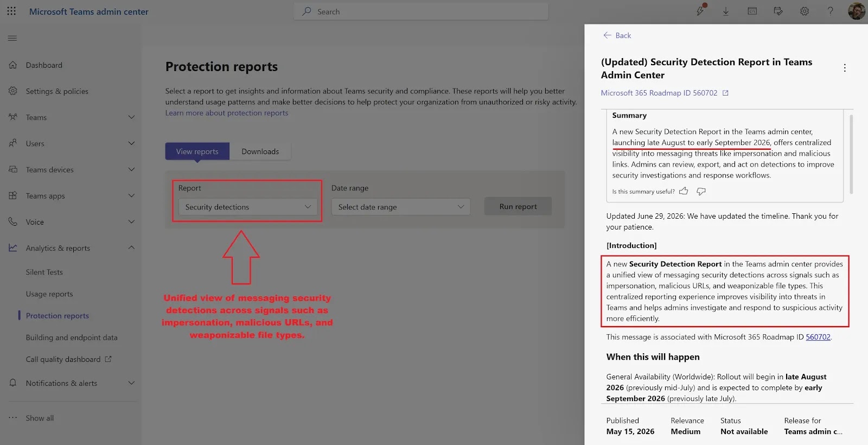Open Silent Tests in sidebar
868x445 pixels.
click(44, 272)
